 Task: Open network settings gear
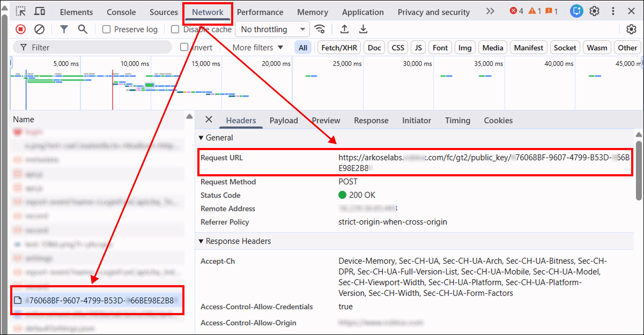click(631, 29)
